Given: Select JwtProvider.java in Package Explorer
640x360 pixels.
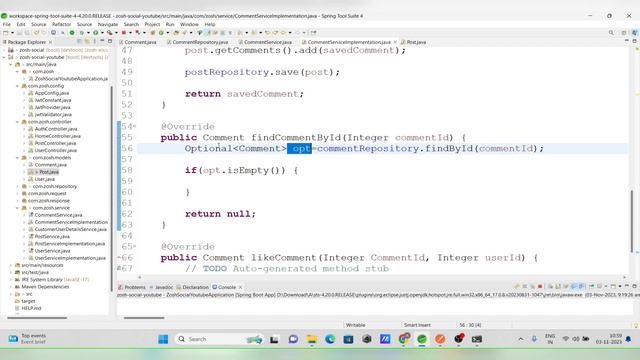Looking at the screenshot, I should 52,107.
